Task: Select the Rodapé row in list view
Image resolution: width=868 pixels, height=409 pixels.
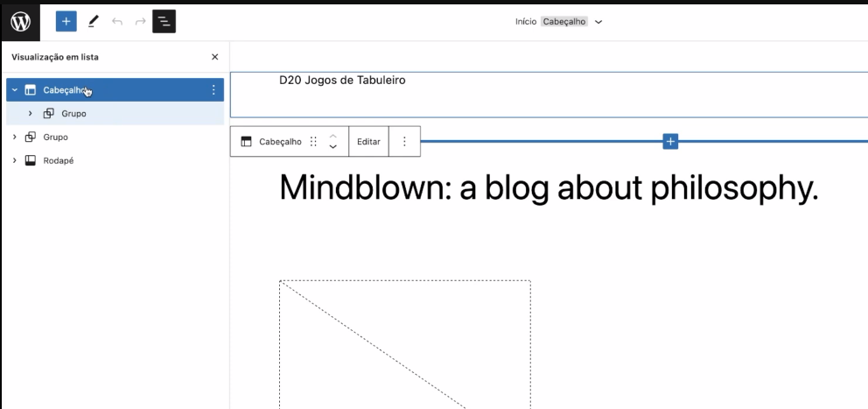Action: (115, 160)
